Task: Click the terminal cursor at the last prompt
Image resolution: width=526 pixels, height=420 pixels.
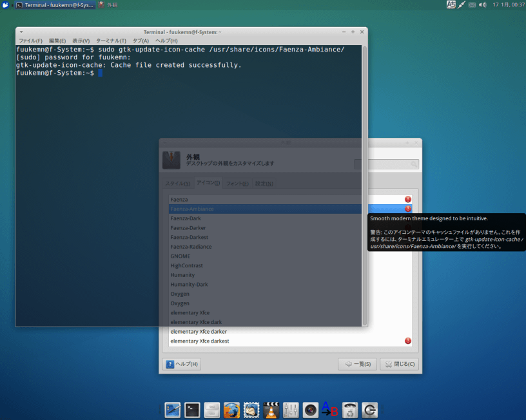Action: [101, 73]
